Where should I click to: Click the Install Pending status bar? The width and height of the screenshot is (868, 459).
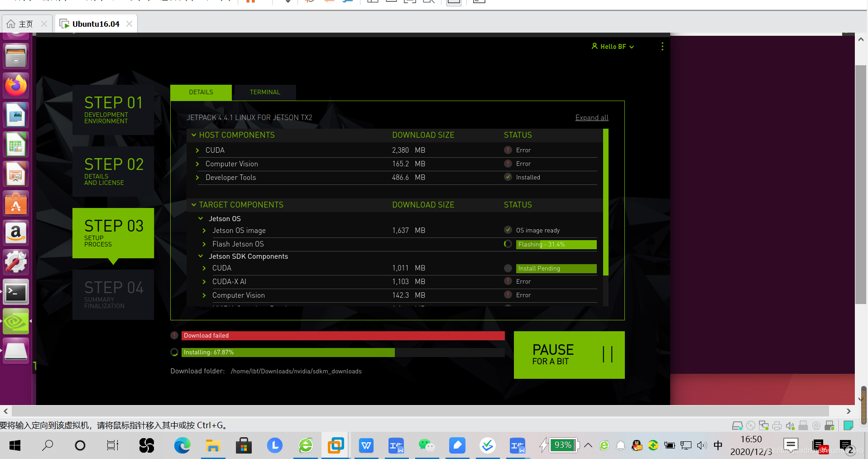[x=556, y=268]
